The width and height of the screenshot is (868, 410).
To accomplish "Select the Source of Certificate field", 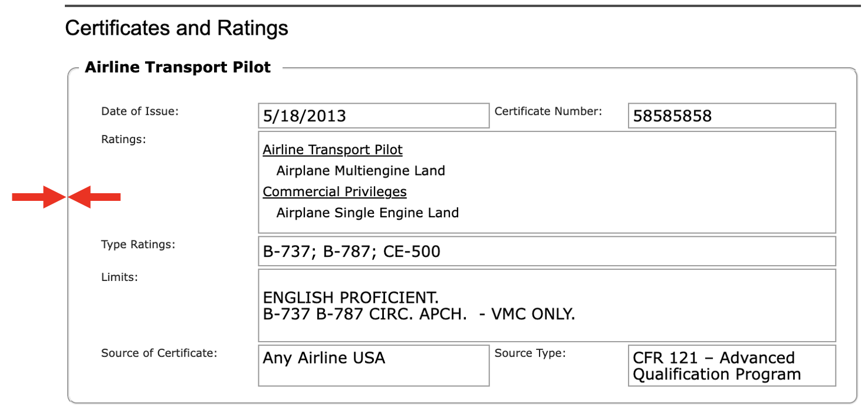I will click(374, 365).
